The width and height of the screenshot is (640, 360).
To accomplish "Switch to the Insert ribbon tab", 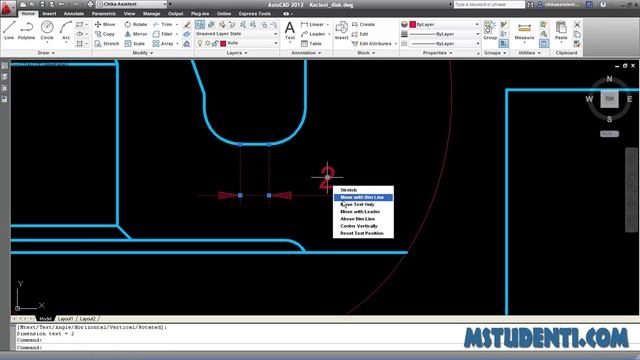I will tap(49, 14).
